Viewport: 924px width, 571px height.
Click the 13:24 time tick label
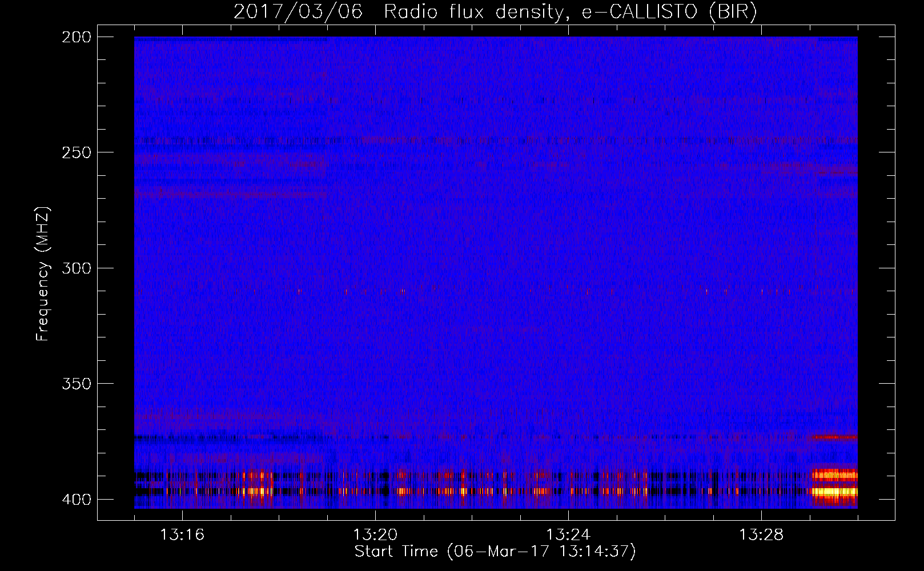tap(568, 535)
